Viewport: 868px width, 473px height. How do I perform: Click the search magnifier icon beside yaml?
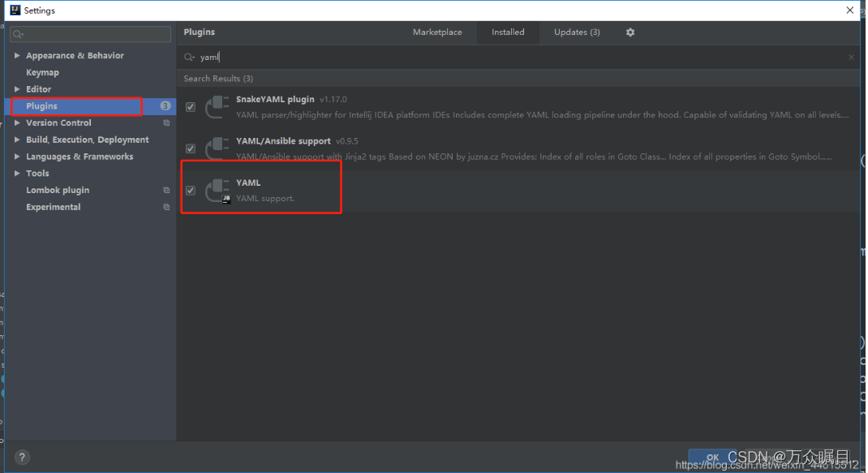pos(189,57)
